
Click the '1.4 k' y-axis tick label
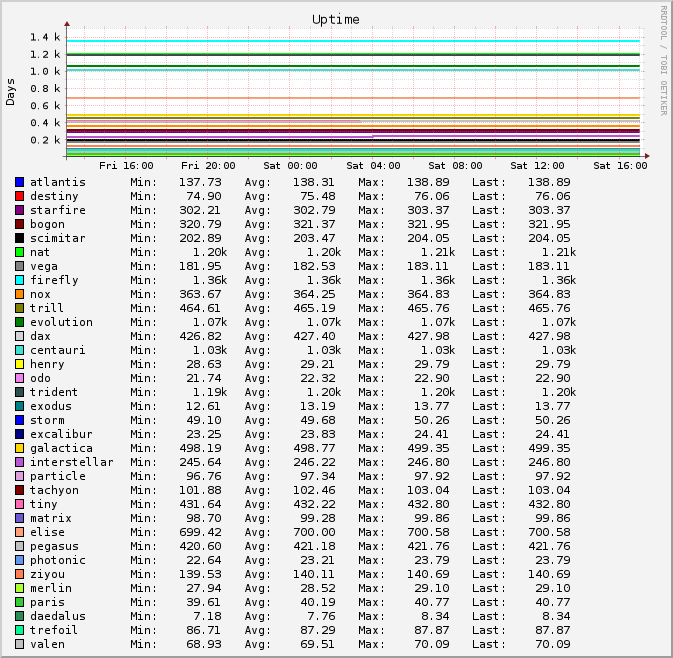[45, 37]
